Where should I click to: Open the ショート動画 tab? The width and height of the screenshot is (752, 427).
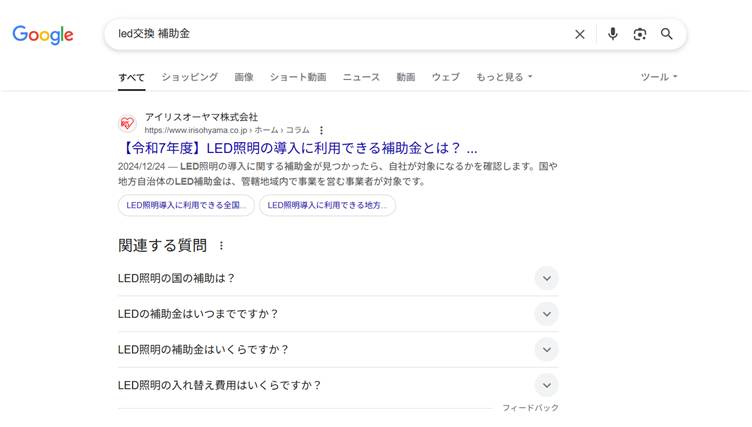pyautogui.click(x=298, y=77)
